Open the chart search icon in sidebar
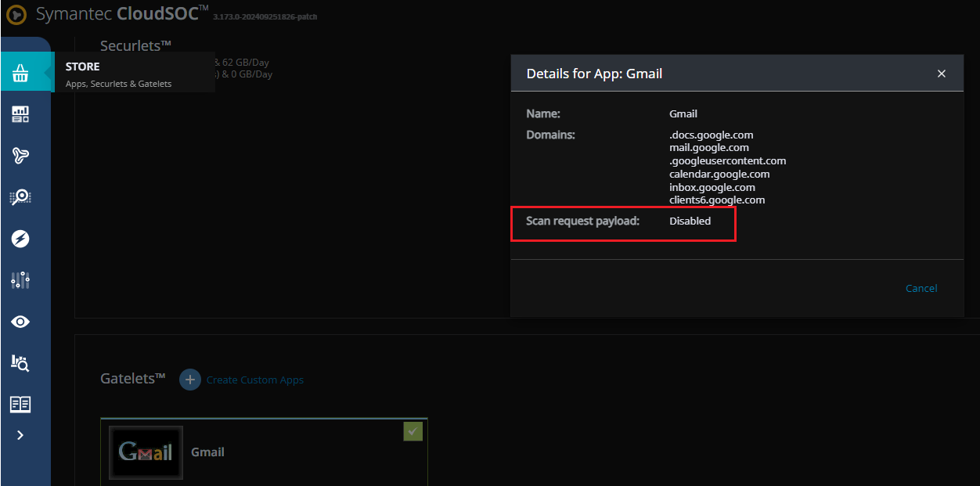This screenshot has width=980, height=486. (x=21, y=362)
